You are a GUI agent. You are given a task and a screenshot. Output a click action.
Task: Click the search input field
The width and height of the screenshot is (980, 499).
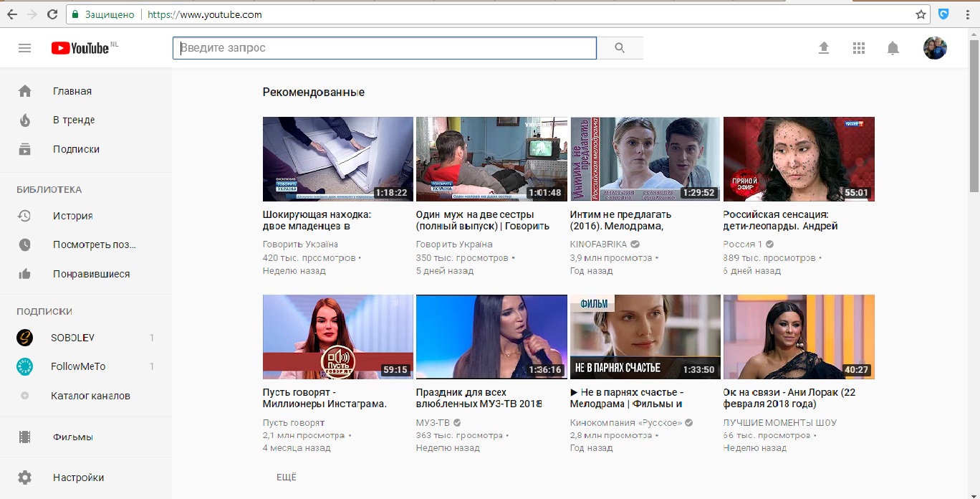pyautogui.click(x=385, y=48)
